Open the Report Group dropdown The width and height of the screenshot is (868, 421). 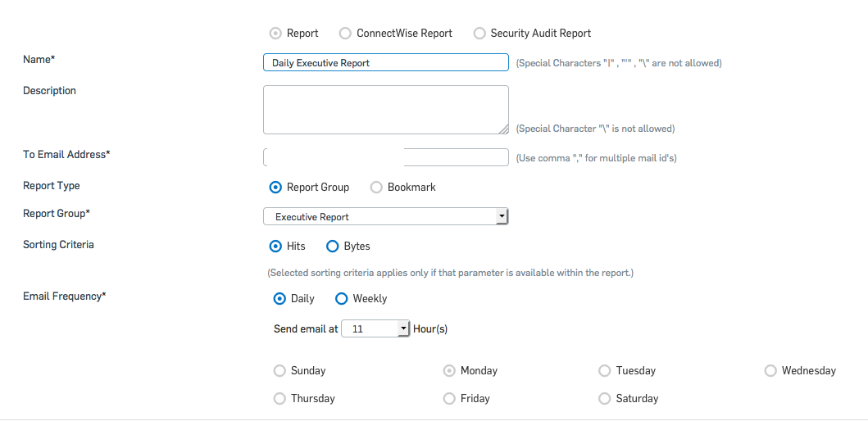[386, 216]
